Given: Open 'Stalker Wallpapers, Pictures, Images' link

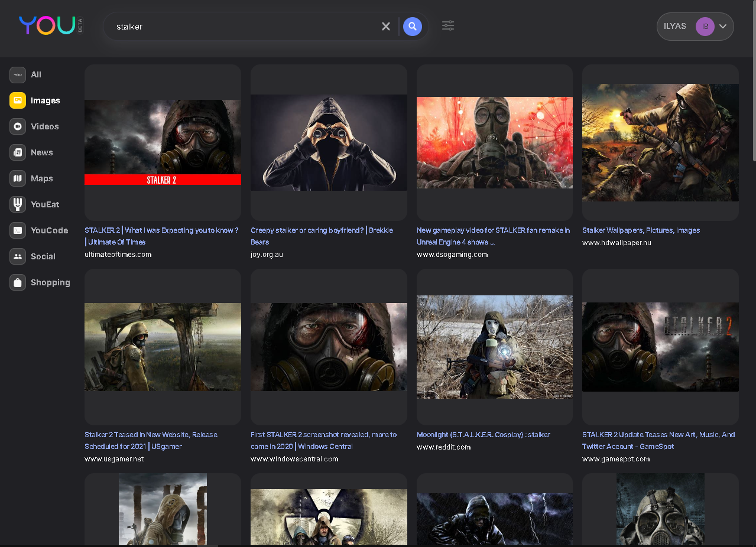Looking at the screenshot, I should [641, 230].
